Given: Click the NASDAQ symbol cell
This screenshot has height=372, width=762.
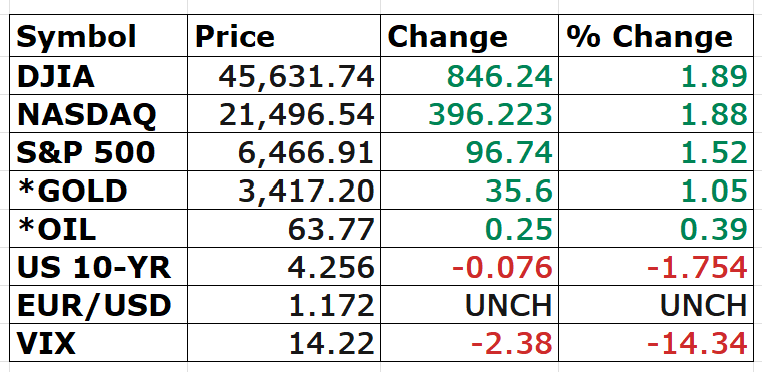Looking at the screenshot, I should click(98, 114).
